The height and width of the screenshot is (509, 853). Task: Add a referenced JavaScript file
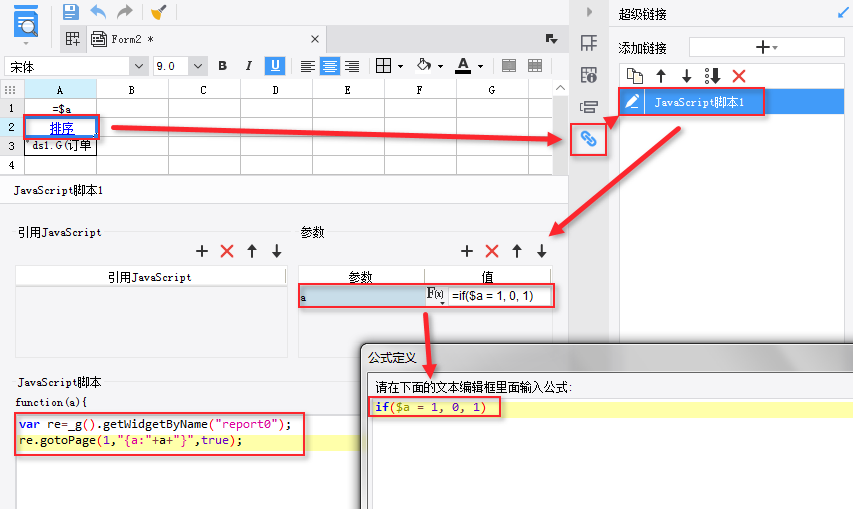coord(202,251)
